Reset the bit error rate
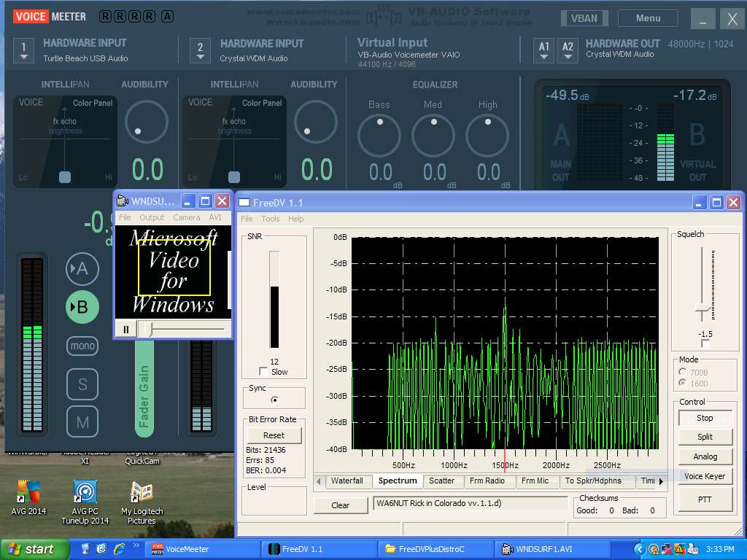The image size is (747, 560). [x=274, y=435]
